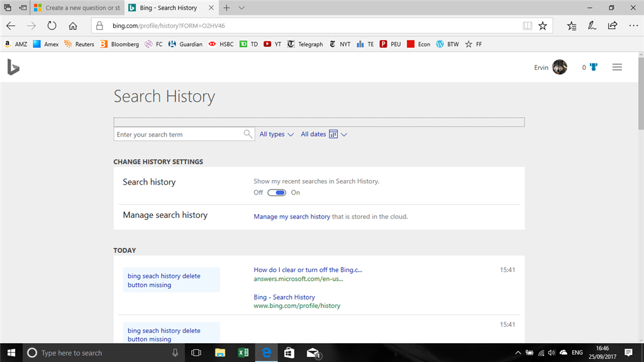The height and width of the screenshot is (362, 644).
Task: Open Bing Rewards trophy icon
Action: pos(594,67)
